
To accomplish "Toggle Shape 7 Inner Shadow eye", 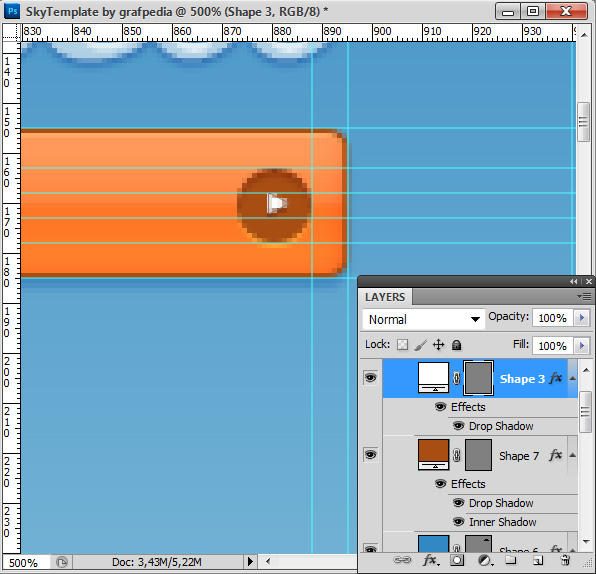I will coord(458,522).
